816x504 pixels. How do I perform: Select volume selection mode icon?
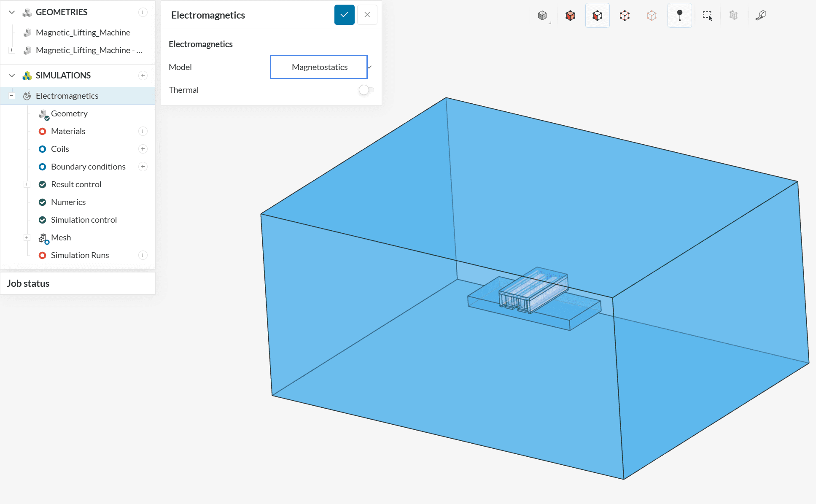click(570, 16)
